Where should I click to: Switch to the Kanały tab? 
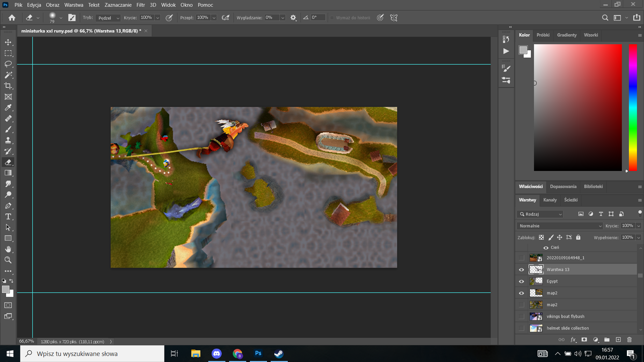[x=550, y=200]
